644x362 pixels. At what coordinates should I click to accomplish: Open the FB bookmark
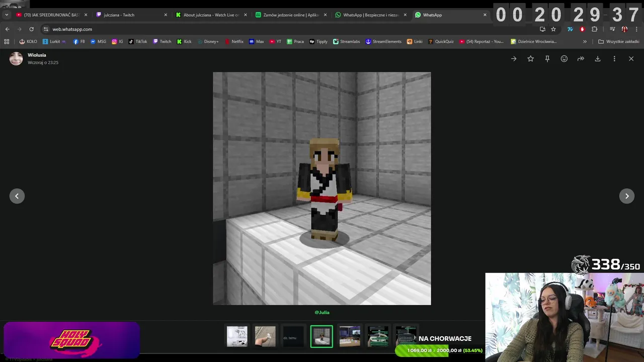pyautogui.click(x=79, y=42)
